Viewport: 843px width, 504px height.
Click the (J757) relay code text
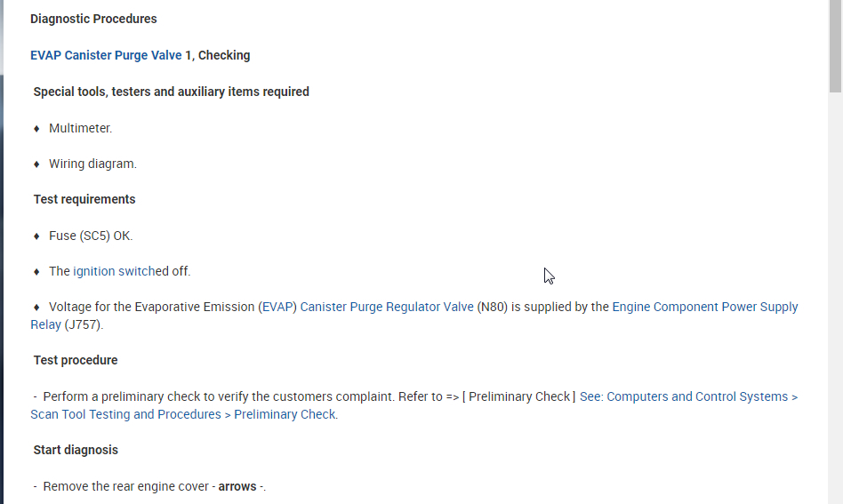pos(84,324)
